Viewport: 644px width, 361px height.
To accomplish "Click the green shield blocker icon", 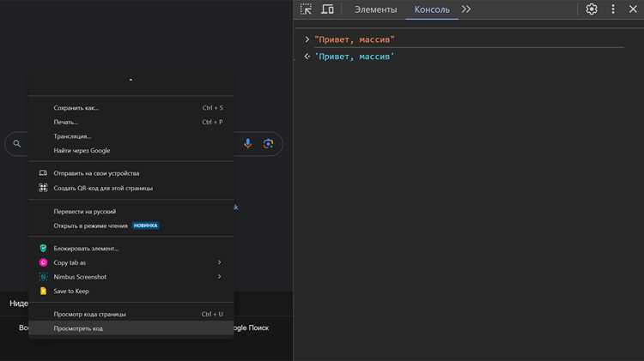I will coord(43,248).
